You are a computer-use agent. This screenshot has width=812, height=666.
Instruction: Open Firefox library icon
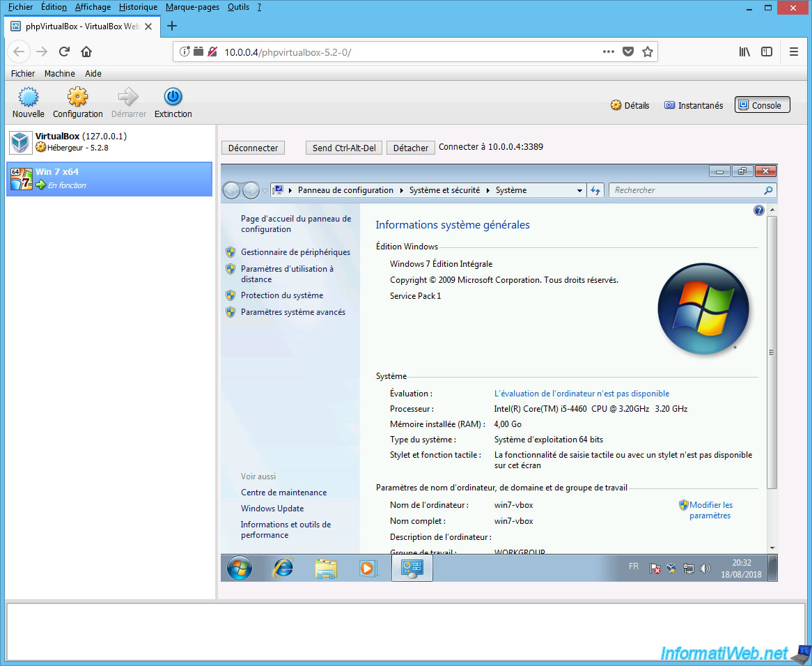point(744,52)
